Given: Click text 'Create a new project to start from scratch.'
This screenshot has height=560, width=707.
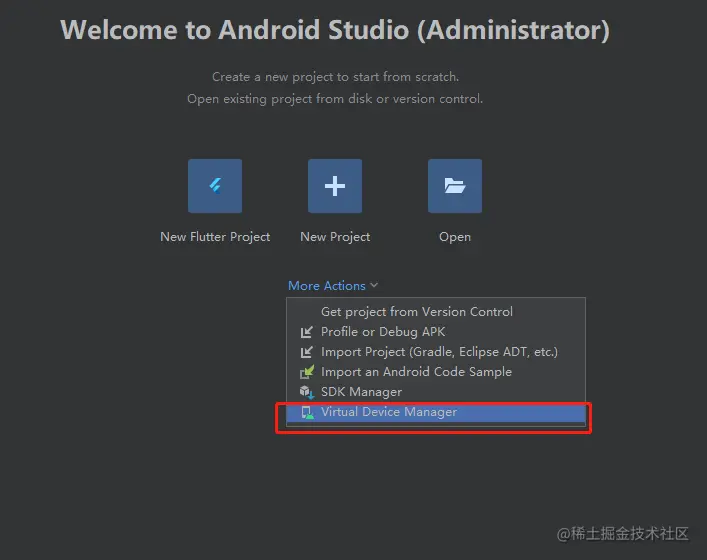Looking at the screenshot, I should [335, 77].
